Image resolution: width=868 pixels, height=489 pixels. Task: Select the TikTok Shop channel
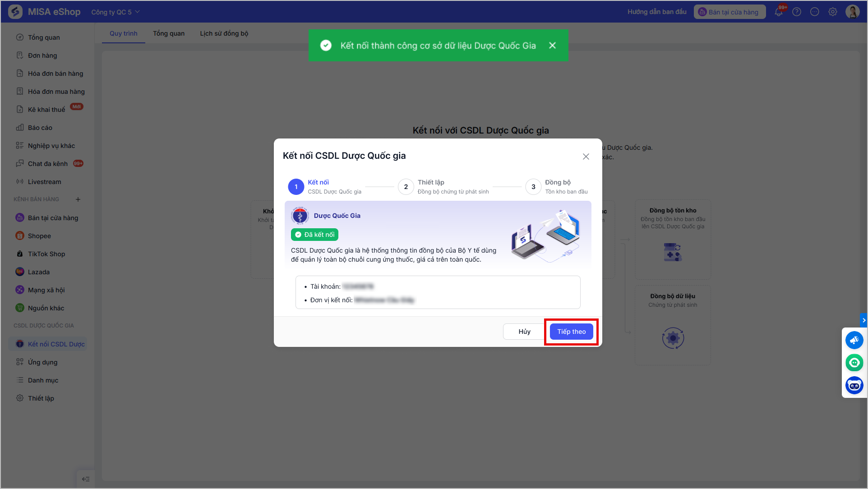pos(46,254)
